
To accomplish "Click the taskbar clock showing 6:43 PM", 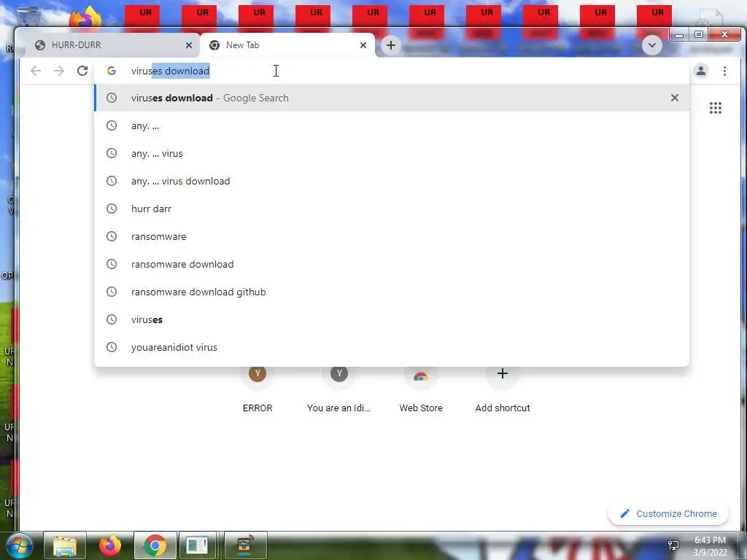I will 710,546.
